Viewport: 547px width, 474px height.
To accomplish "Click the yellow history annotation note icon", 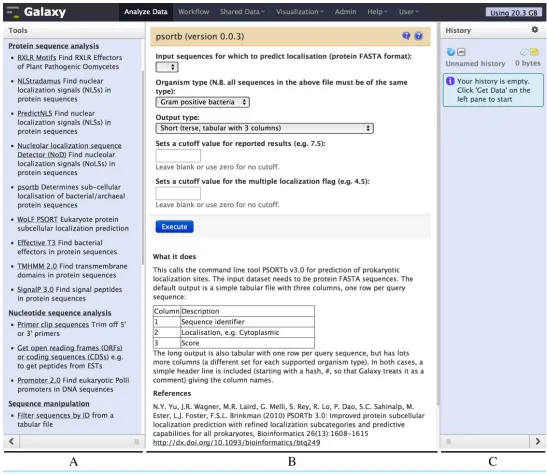I will point(534,52).
